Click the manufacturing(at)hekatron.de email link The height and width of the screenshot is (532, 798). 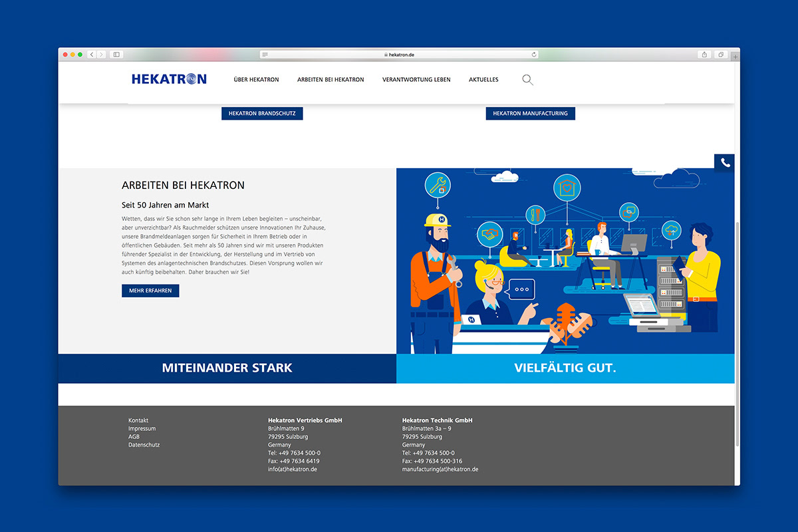[x=440, y=469]
